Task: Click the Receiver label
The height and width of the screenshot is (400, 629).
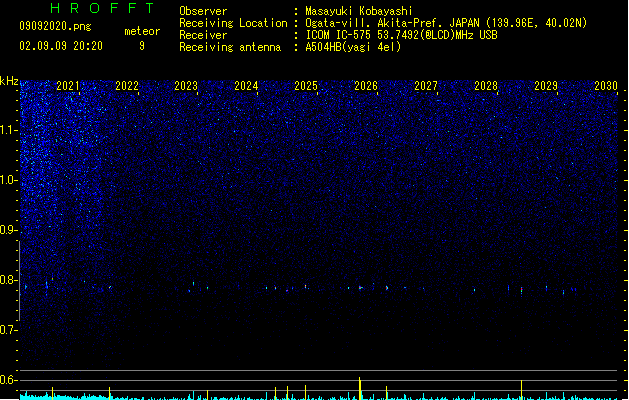Action: (x=203, y=35)
